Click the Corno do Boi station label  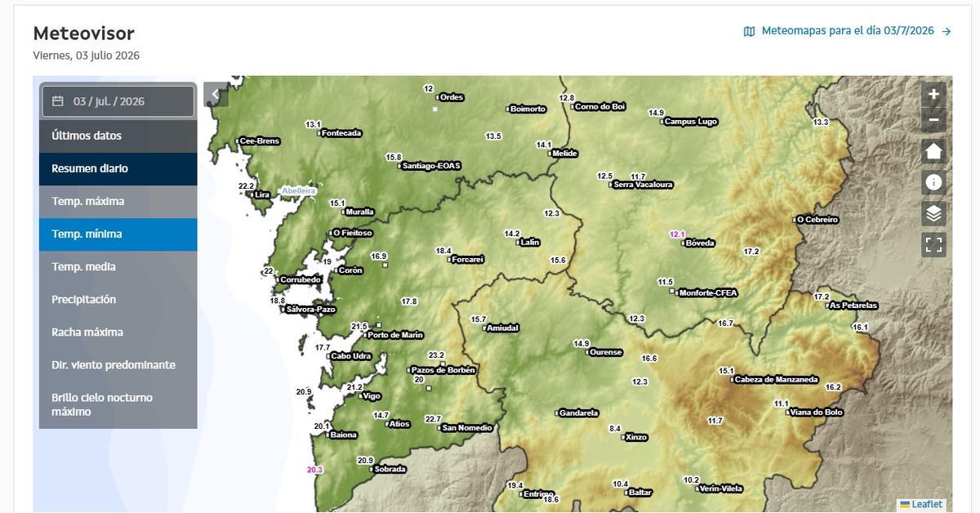click(600, 106)
